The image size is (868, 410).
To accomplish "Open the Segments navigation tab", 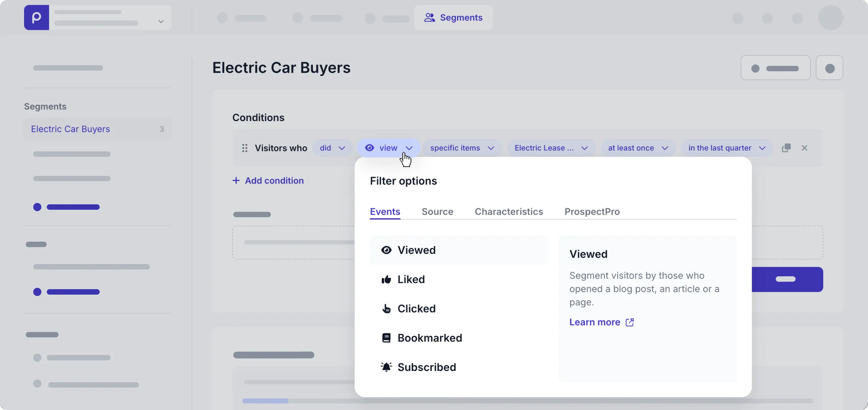I will click(x=453, y=18).
